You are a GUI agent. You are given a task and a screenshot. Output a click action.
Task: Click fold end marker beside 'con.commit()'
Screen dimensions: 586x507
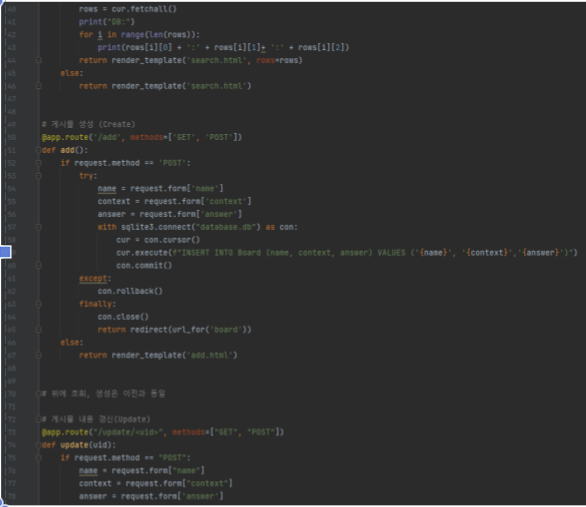coord(38,266)
